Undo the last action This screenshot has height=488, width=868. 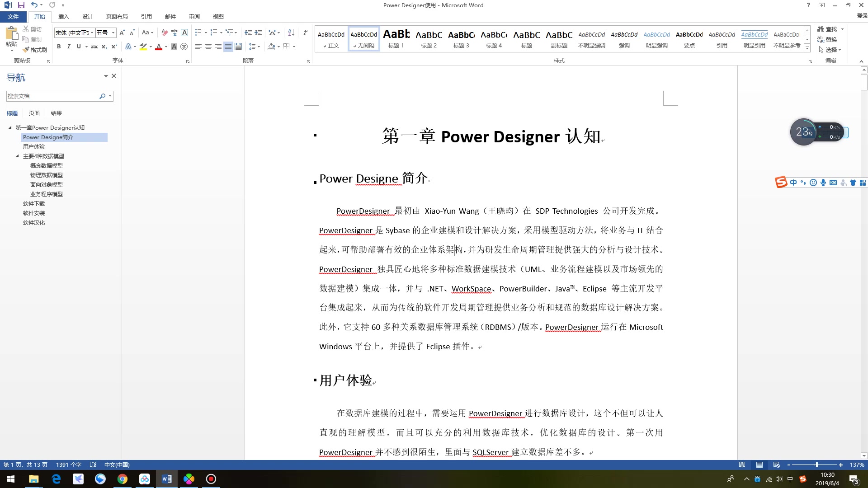click(34, 5)
